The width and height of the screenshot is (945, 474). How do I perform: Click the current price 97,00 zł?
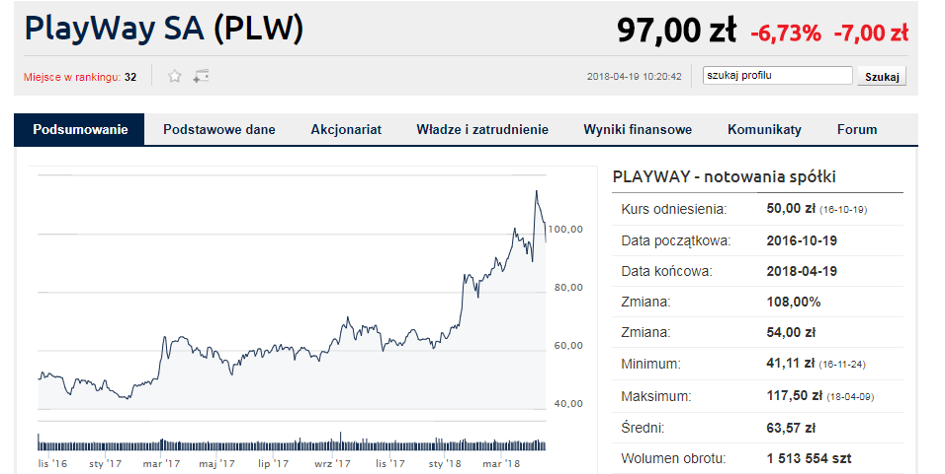(x=676, y=30)
